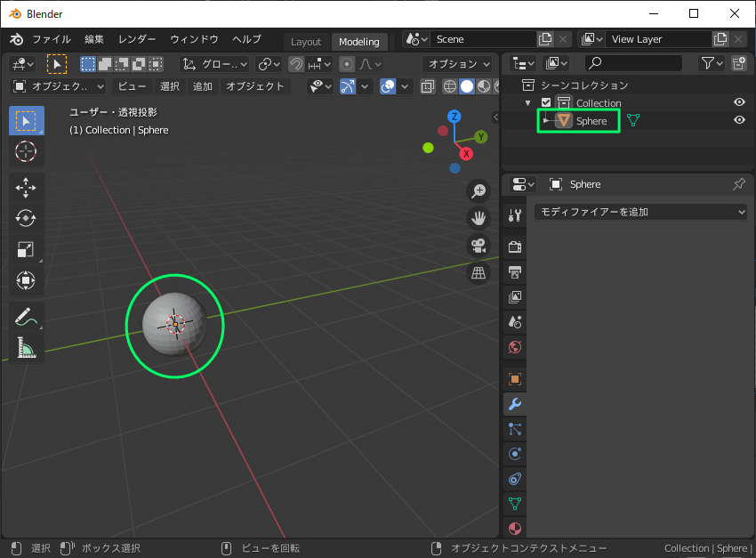Select the Select Box tool in the toolbar
The height and width of the screenshot is (558, 756).
click(x=27, y=120)
